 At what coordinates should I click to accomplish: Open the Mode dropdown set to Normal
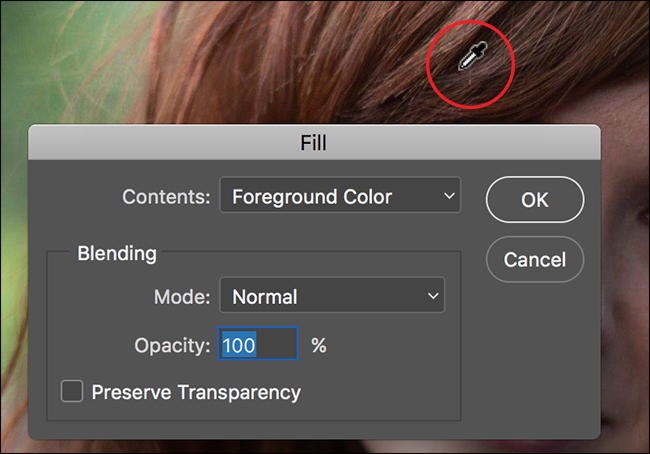click(x=331, y=296)
